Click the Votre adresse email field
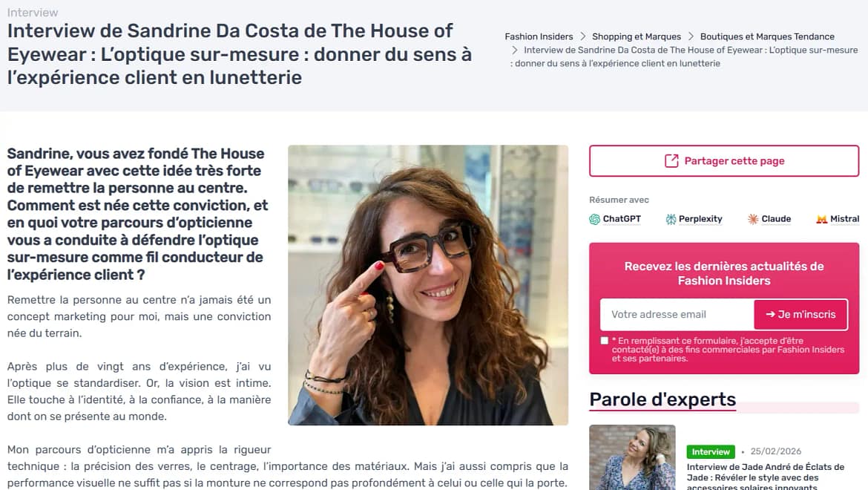 [x=677, y=315]
